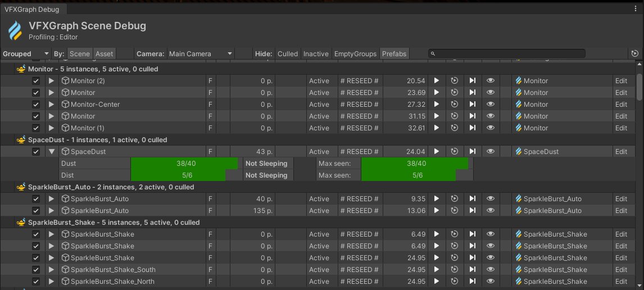Image resolution: width=644 pixels, height=290 pixels.
Task: Click the refresh icon beside the search field
Action: [635, 53]
